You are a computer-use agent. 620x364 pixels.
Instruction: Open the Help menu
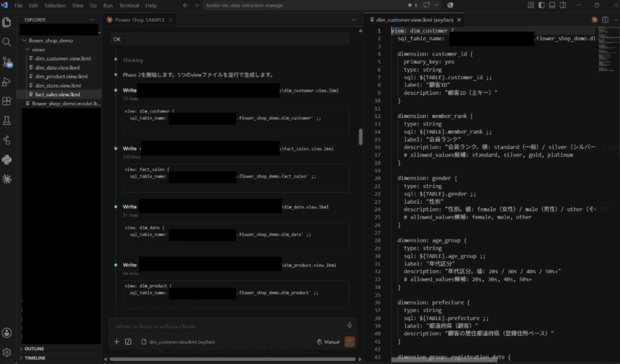[x=151, y=5]
